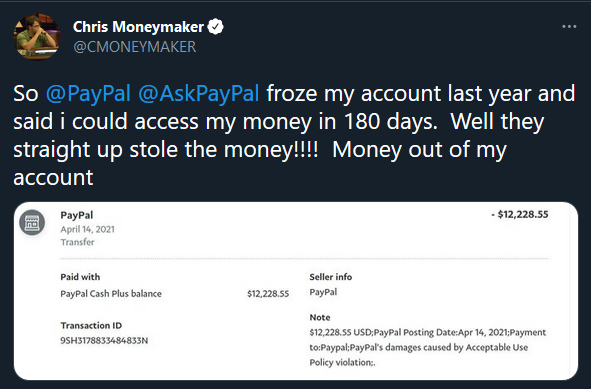Click the April 14, 2021 date
Screen dimensions: 591x389
87,229
